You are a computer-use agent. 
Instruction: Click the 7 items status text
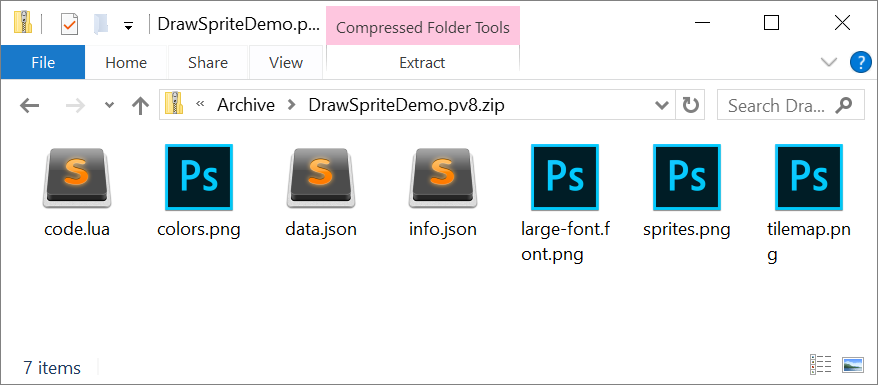point(52,368)
